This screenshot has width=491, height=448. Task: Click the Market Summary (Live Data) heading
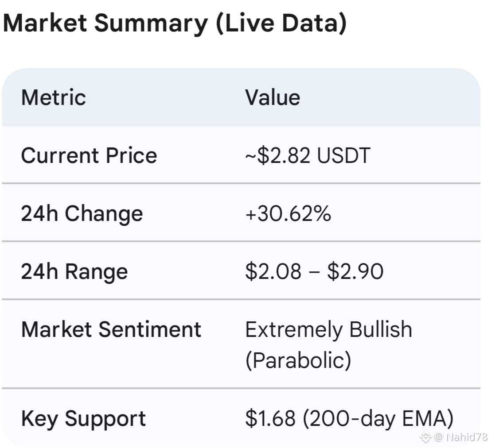pyautogui.click(x=175, y=23)
